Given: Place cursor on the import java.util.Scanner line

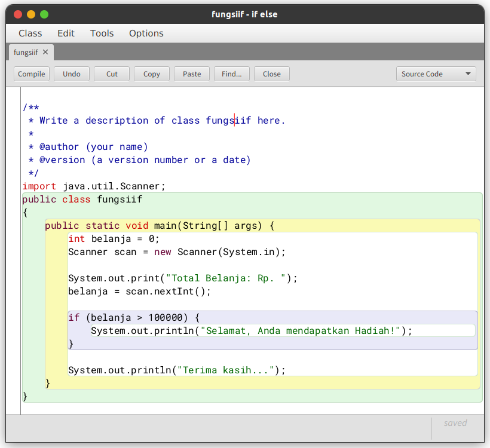Looking at the screenshot, I should [94, 186].
